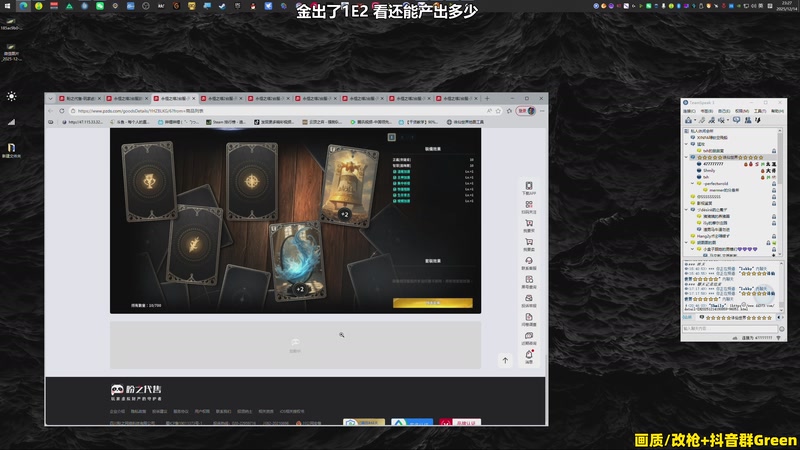Flip the face-down card with trophy emblem

click(x=148, y=181)
